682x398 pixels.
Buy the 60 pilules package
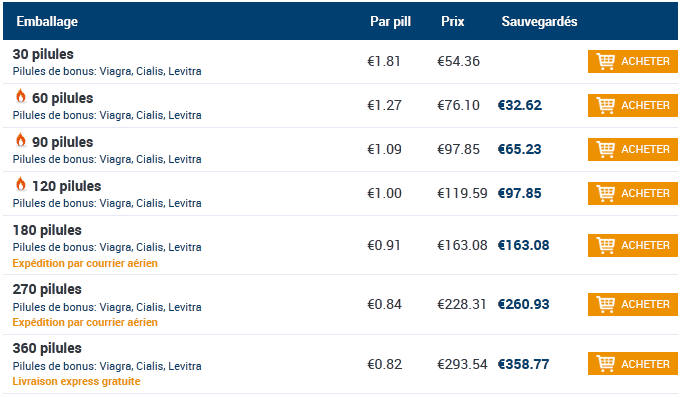tap(632, 105)
